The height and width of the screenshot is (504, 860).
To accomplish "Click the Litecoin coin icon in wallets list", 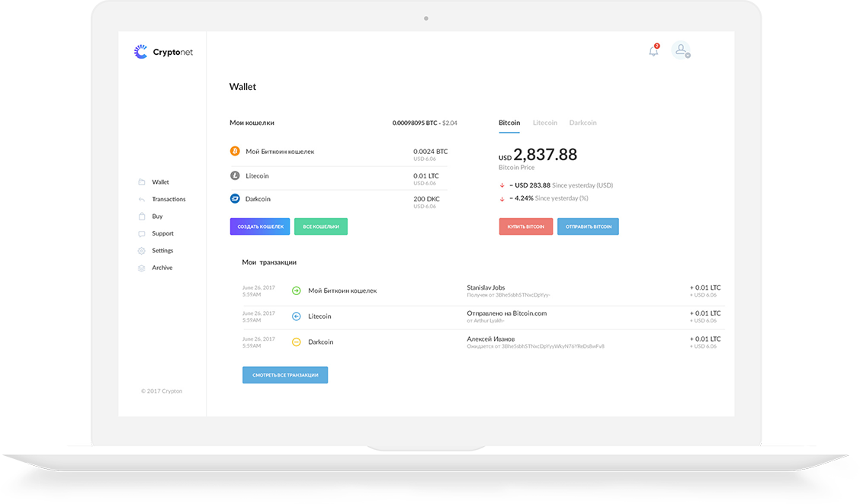I will pos(235,175).
